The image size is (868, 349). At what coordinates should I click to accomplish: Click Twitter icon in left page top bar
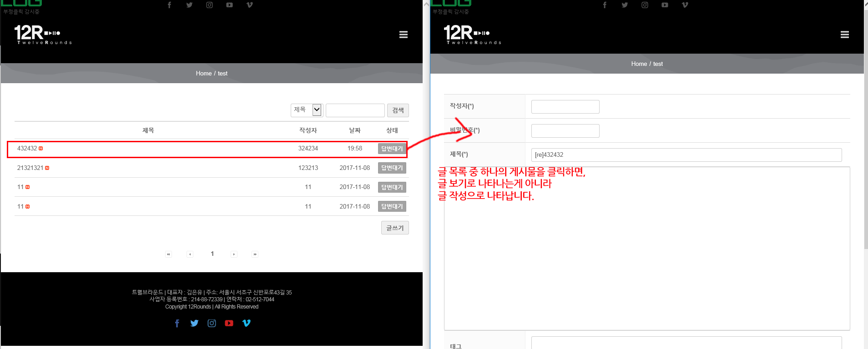pos(189,5)
